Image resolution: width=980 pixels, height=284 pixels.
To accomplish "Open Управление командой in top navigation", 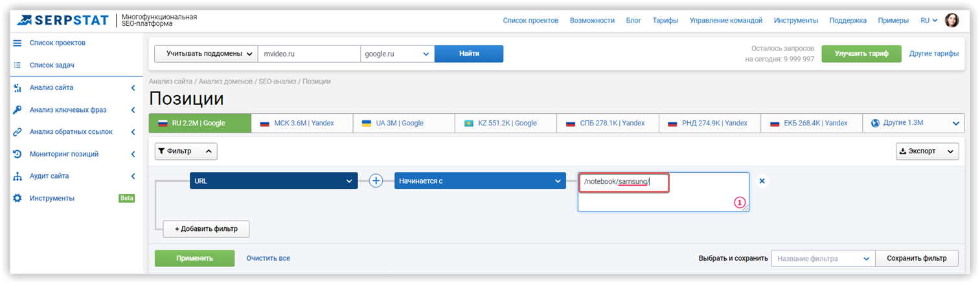I will pyautogui.click(x=726, y=21).
